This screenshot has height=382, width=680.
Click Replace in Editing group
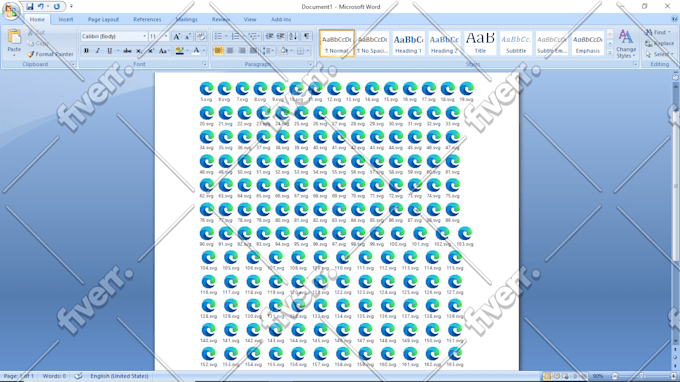[x=660, y=43]
